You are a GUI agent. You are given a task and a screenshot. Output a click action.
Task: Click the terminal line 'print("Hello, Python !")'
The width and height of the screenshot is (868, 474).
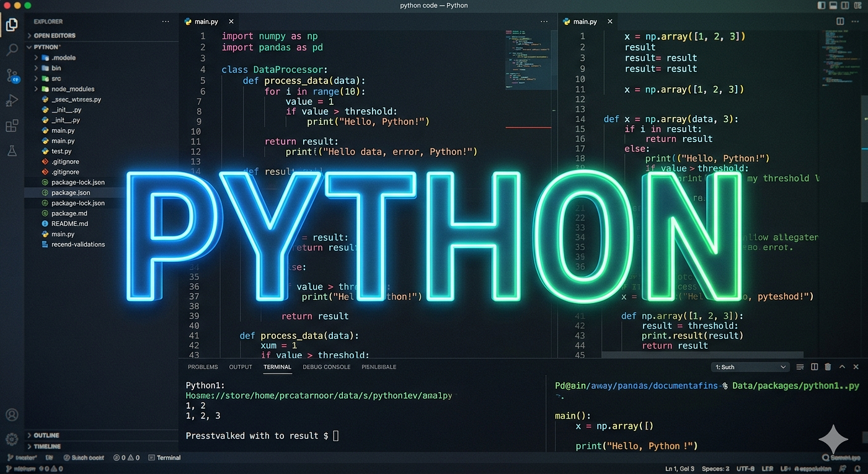[637, 445]
